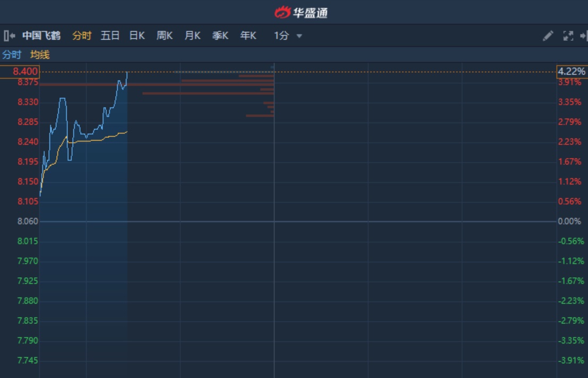The image size is (588, 378).
Task: Click the 3.35% positive axis label
Action: tap(569, 102)
